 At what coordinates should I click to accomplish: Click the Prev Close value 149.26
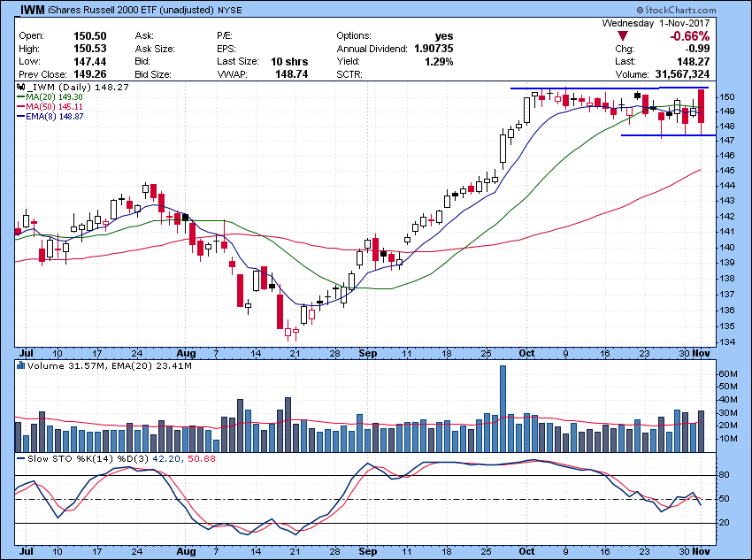click(x=89, y=74)
